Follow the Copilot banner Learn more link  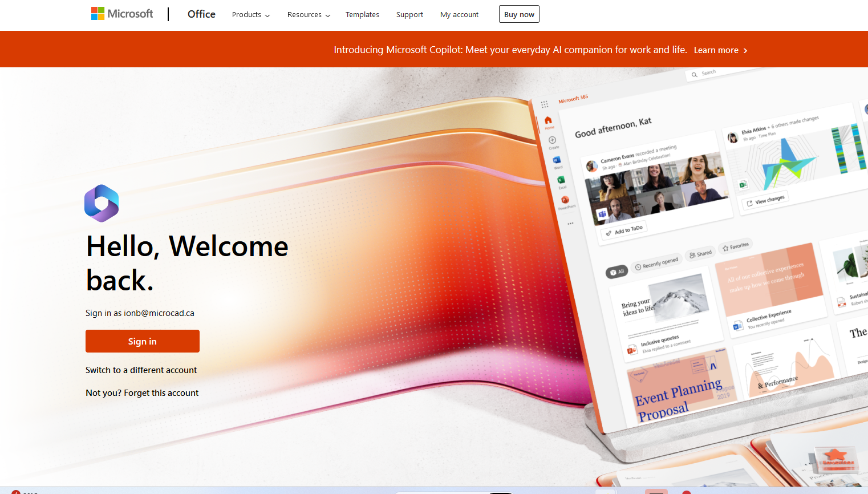(721, 50)
